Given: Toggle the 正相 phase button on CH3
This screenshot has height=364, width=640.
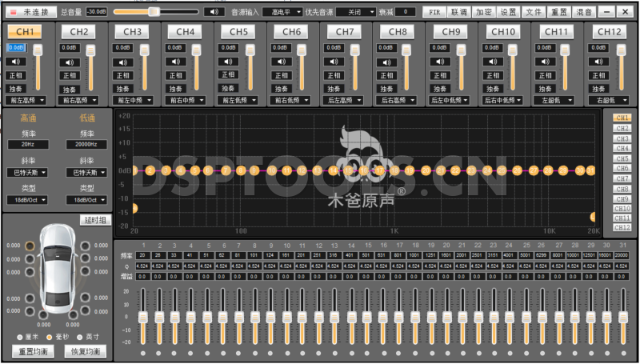Looking at the screenshot, I should click(123, 75).
